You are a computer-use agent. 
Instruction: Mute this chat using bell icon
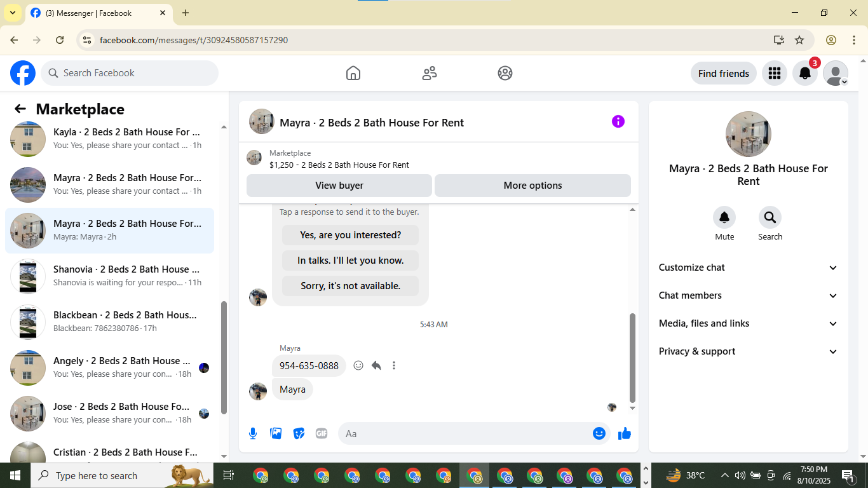click(724, 218)
